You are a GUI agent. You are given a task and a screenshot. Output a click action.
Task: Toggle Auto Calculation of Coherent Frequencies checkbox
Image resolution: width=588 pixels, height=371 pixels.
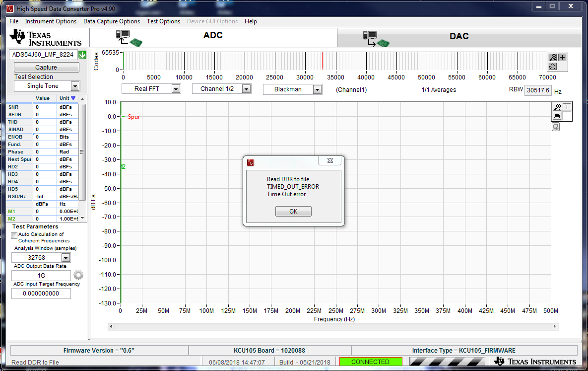14,235
